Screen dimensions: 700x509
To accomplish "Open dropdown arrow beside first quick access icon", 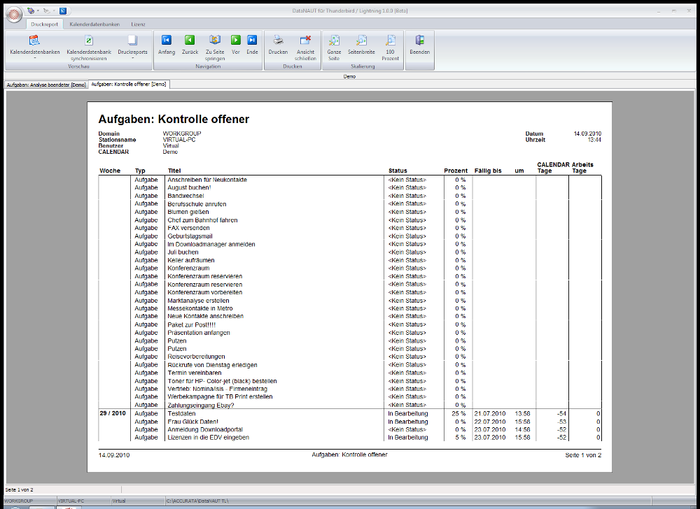I will [38, 11].
